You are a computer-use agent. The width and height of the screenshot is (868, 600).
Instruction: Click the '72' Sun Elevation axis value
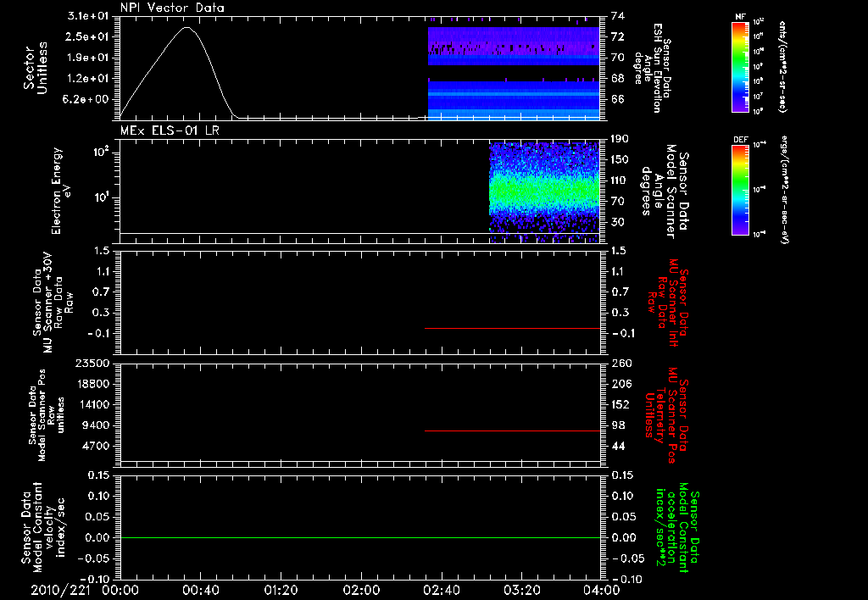pos(618,36)
